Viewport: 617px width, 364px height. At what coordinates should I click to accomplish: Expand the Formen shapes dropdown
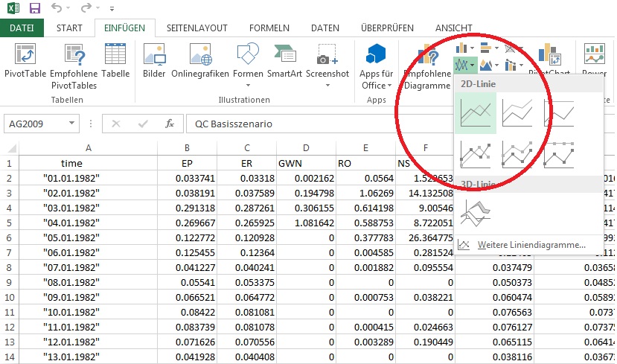tap(248, 85)
